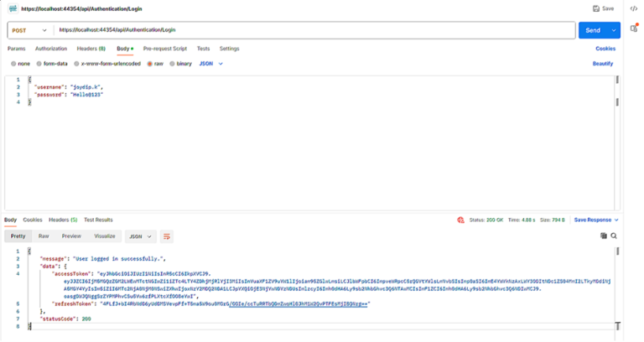Open the Tests tab
644x342 pixels.
(x=203, y=49)
